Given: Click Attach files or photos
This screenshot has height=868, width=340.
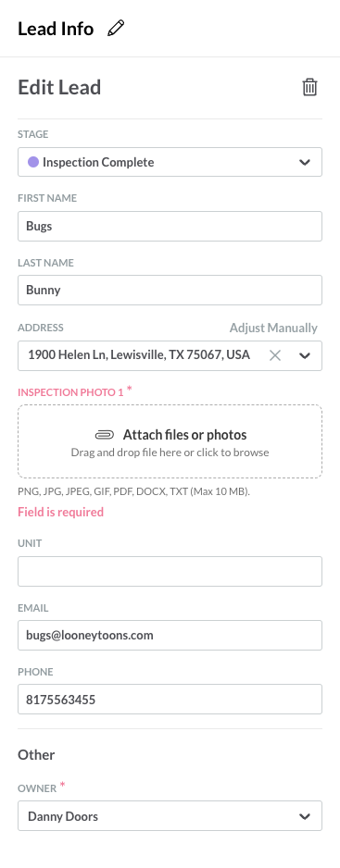Looking at the screenshot, I should [184, 435].
